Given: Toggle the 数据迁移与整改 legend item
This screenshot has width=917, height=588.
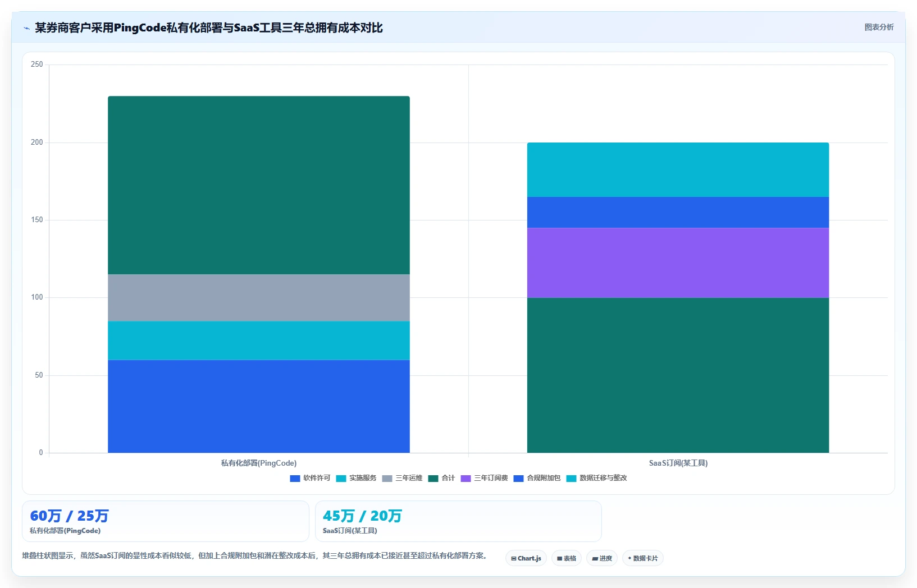Looking at the screenshot, I should pyautogui.click(x=596, y=478).
